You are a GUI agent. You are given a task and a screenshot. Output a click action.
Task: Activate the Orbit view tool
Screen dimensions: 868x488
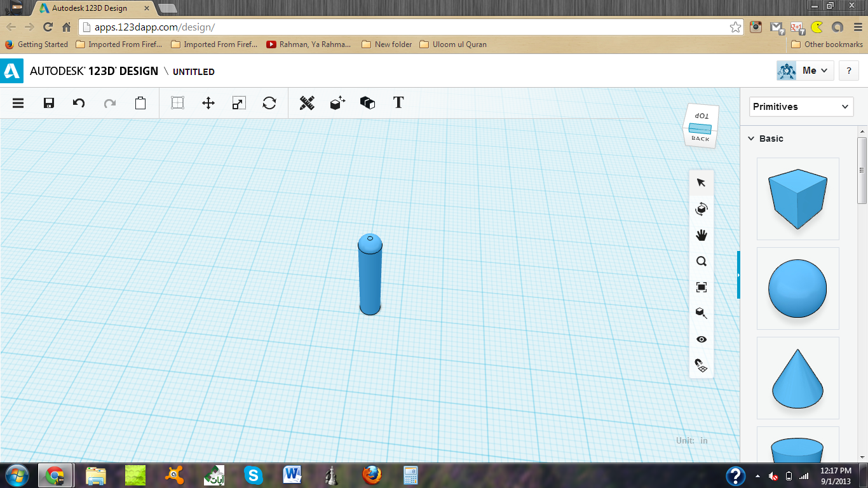(702, 209)
